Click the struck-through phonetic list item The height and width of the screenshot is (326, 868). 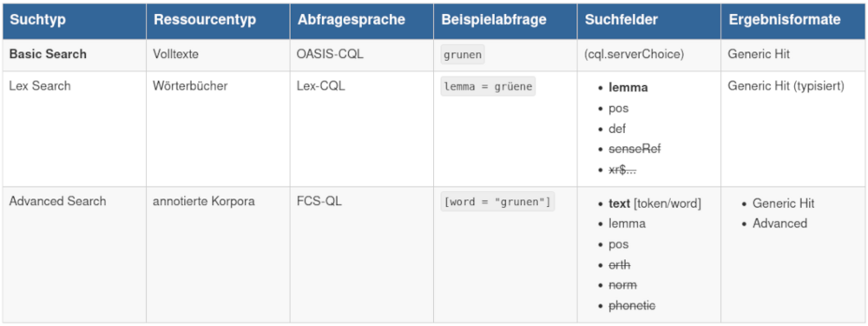(632, 305)
